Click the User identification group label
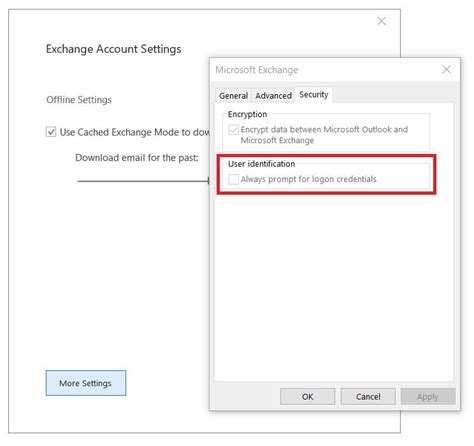 pyautogui.click(x=261, y=164)
